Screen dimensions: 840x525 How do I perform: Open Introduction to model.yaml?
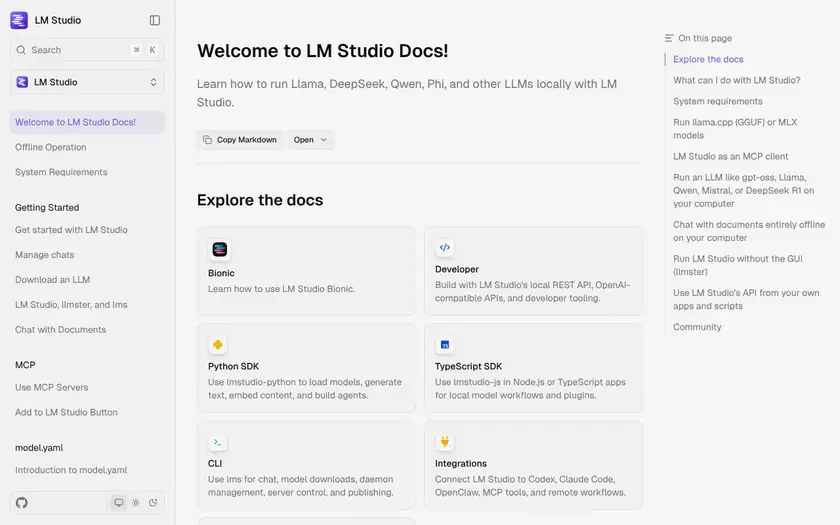click(x=71, y=470)
